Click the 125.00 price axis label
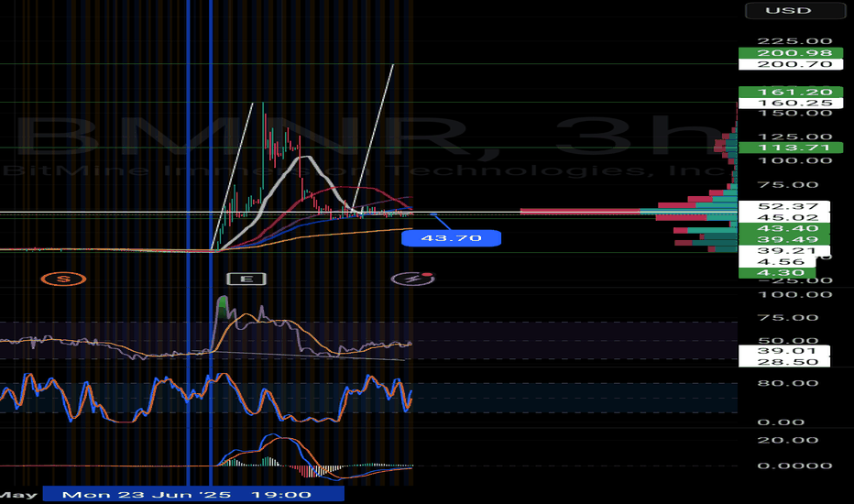Viewport: 854px width, 504px height. tap(794, 137)
